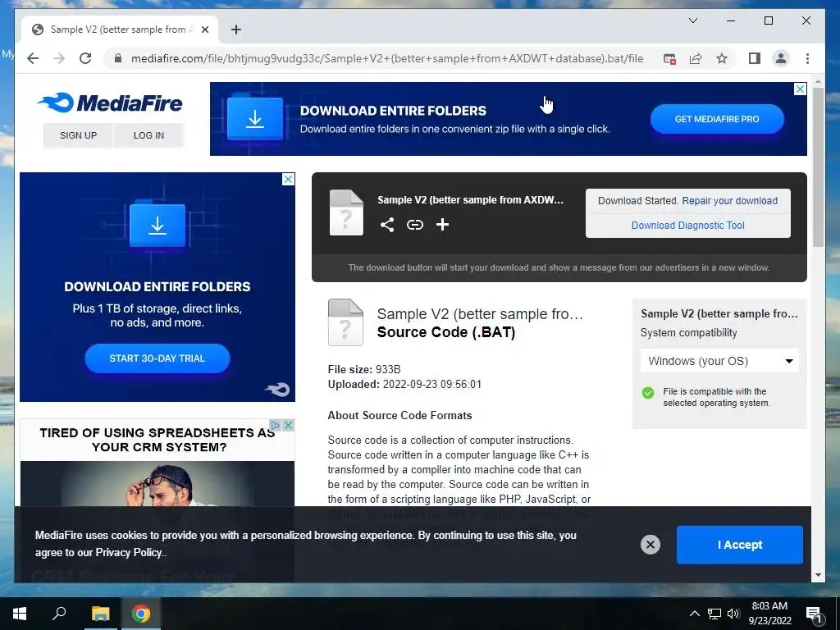Click I Accept cookie button
The width and height of the screenshot is (840, 630).
[739, 545]
